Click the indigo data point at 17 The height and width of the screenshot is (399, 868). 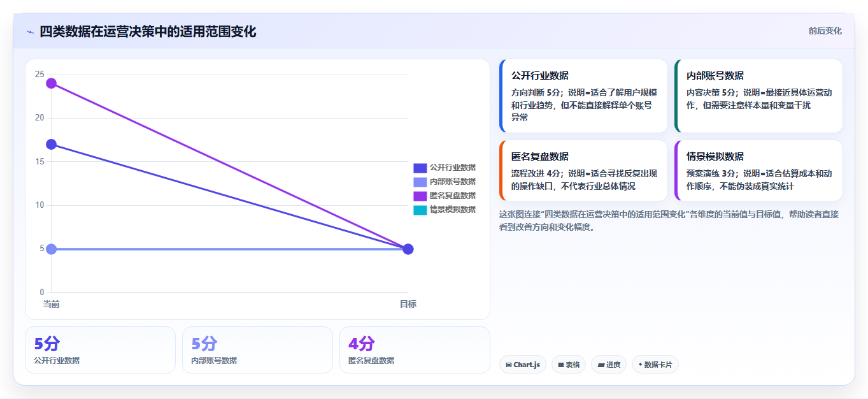click(52, 145)
